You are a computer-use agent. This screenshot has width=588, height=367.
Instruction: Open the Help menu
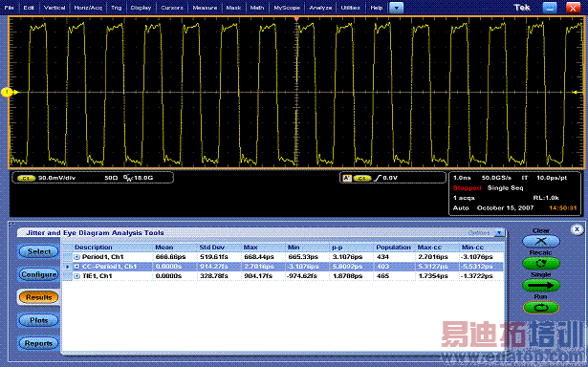[x=377, y=8]
